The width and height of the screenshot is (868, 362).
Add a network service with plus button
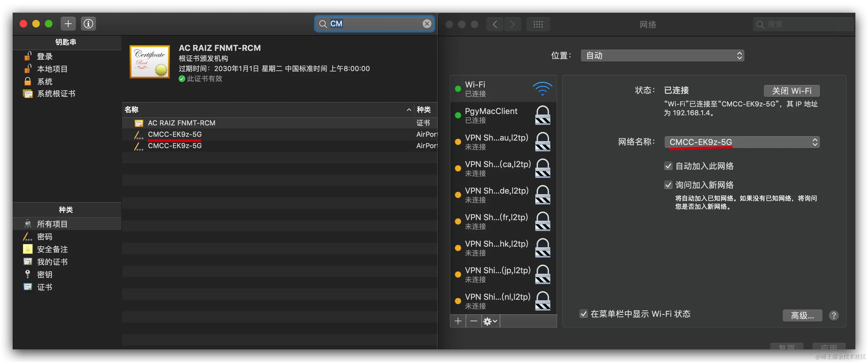pyautogui.click(x=458, y=321)
